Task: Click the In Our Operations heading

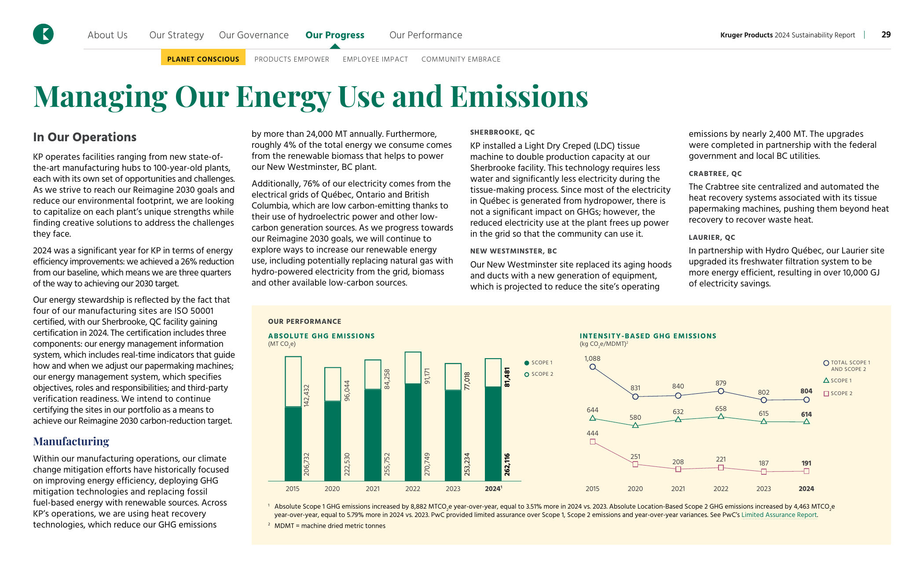Action: click(x=84, y=137)
